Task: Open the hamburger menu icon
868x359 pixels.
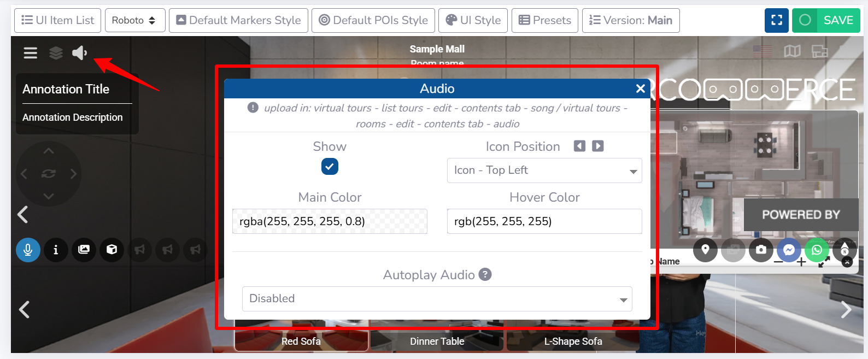Action: tap(31, 53)
